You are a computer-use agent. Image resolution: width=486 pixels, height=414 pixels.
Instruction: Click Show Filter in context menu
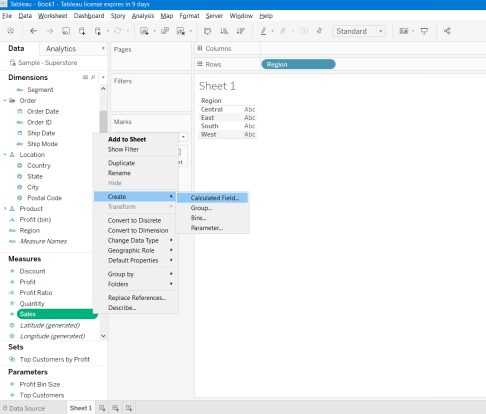(x=123, y=149)
